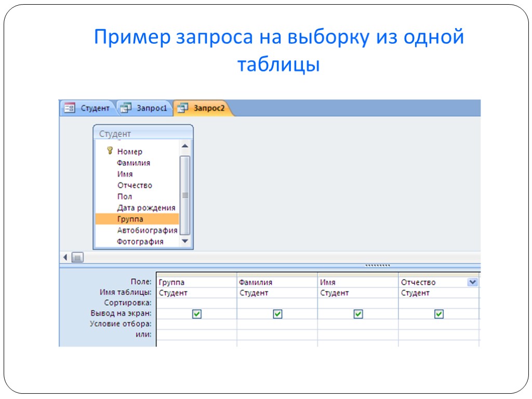Click Условие отбора cell for Имя

pos(358,324)
